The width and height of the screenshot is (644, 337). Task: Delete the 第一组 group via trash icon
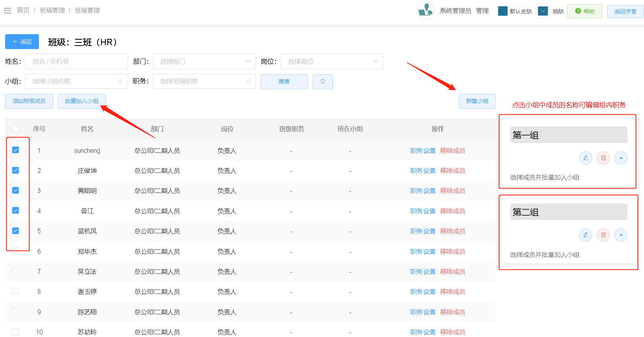pos(603,158)
